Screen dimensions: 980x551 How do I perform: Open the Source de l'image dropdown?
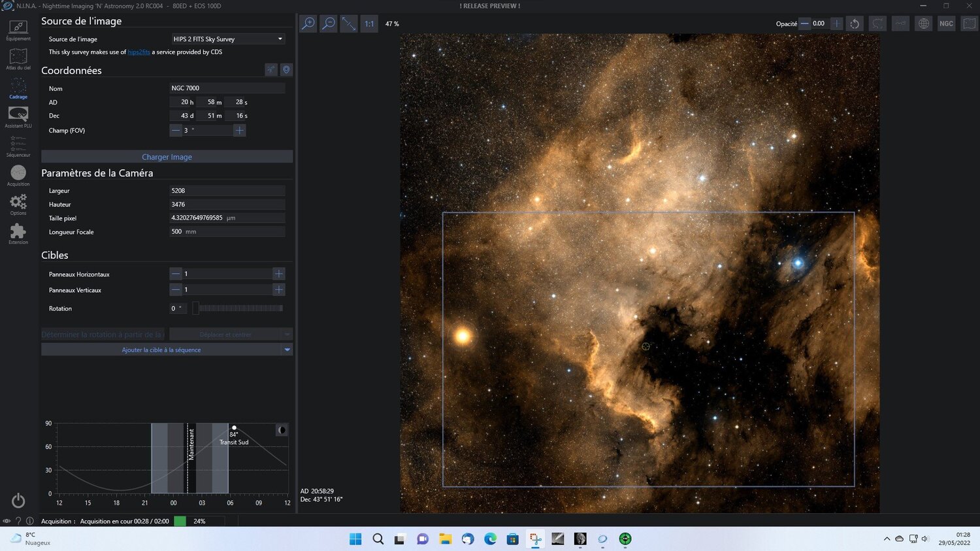(227, 39)
